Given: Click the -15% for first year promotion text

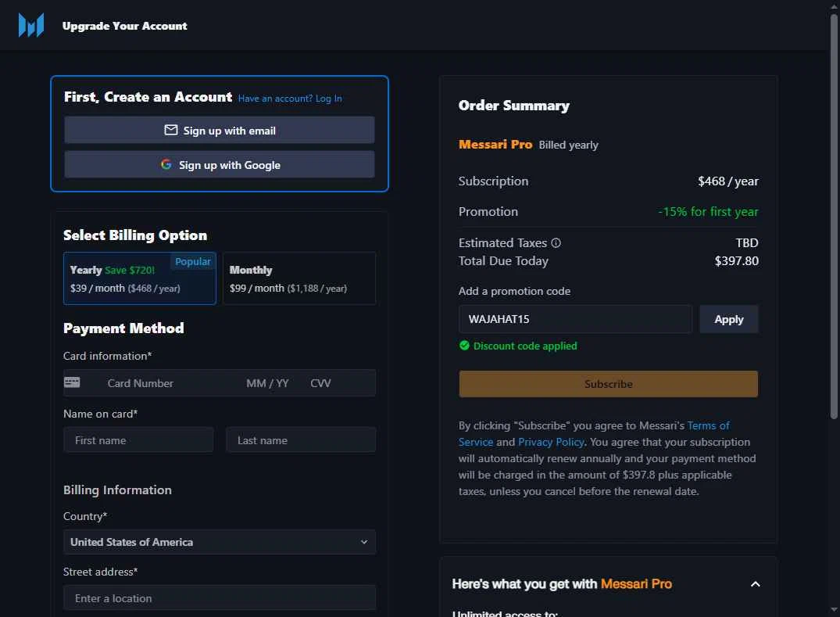Looking at the screenshot, I should tap(708, 212).
